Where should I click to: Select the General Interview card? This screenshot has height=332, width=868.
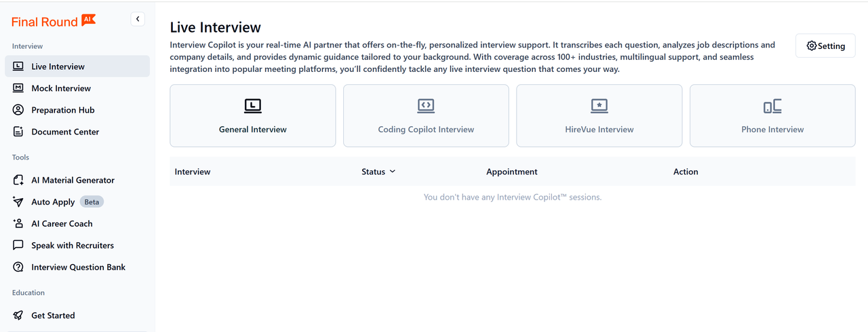coord(252,115)
